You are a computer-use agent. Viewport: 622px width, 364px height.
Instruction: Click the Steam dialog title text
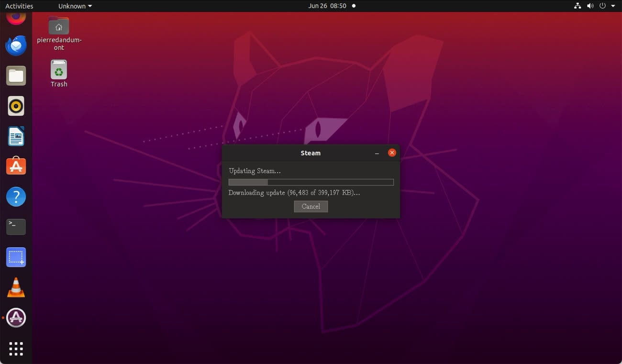[311, 153]
